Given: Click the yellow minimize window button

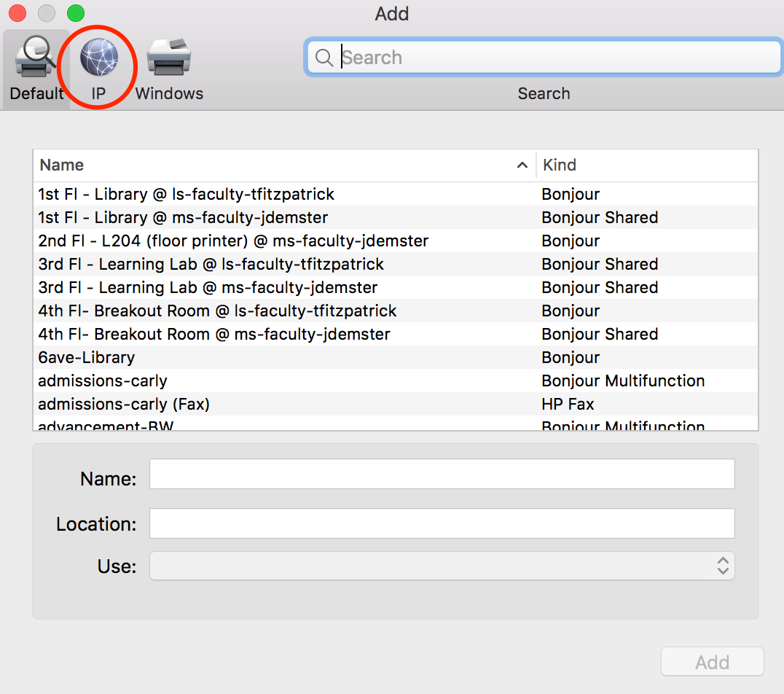Looking at the screenshot, I should (47, 13).
